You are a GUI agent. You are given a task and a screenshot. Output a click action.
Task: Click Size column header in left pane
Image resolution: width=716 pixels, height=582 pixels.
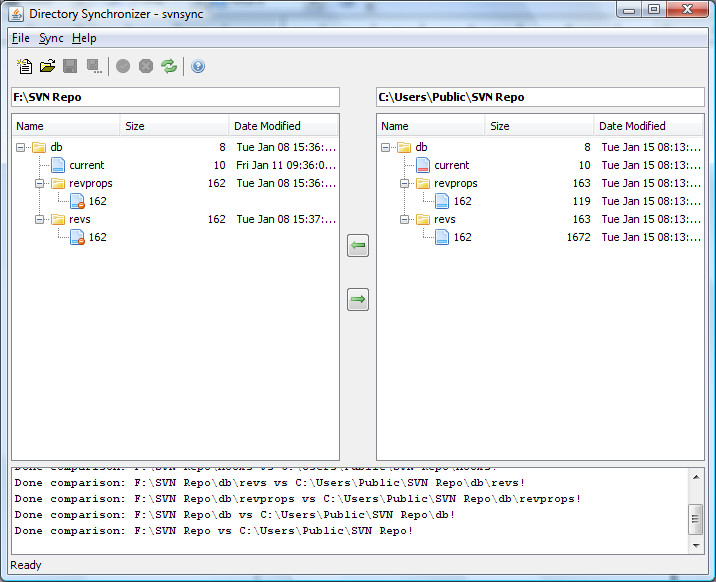(174, 126)
